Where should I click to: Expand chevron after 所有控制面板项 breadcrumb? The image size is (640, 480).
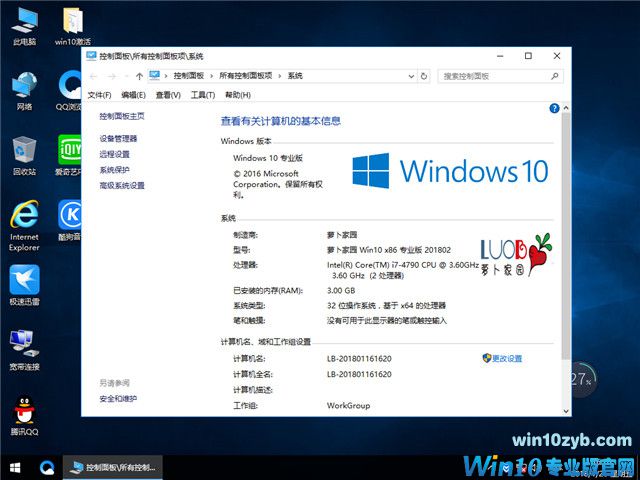(280, 76)
